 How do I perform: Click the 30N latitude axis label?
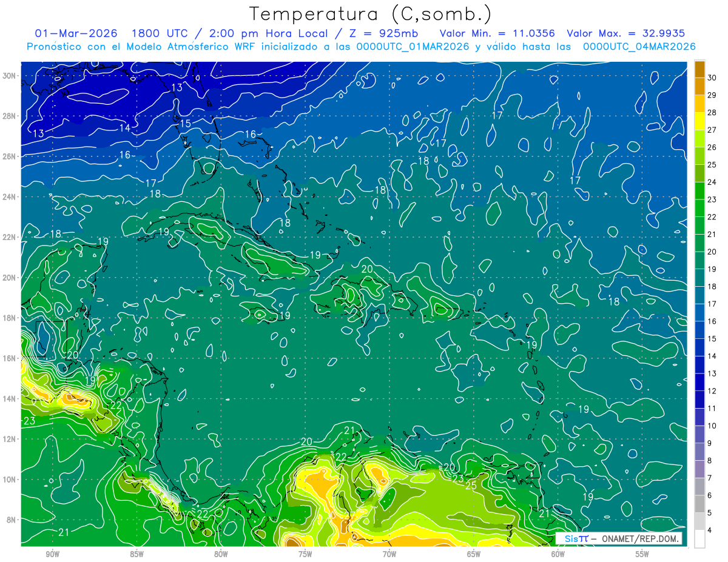coord(10,76)
